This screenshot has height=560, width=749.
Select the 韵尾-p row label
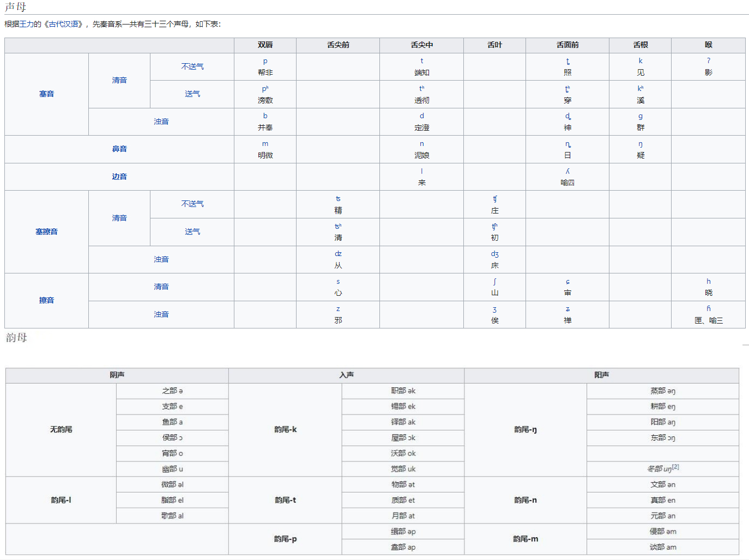pos(286,539)
